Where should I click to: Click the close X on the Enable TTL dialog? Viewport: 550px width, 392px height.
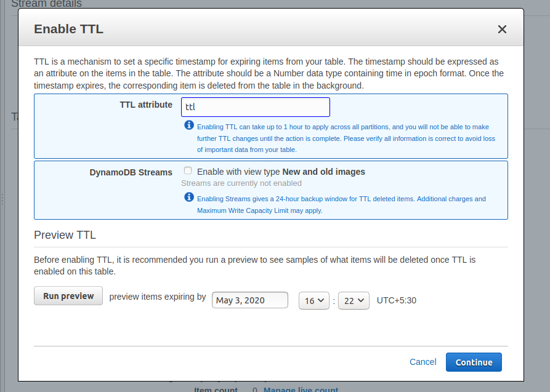(502, 29)
